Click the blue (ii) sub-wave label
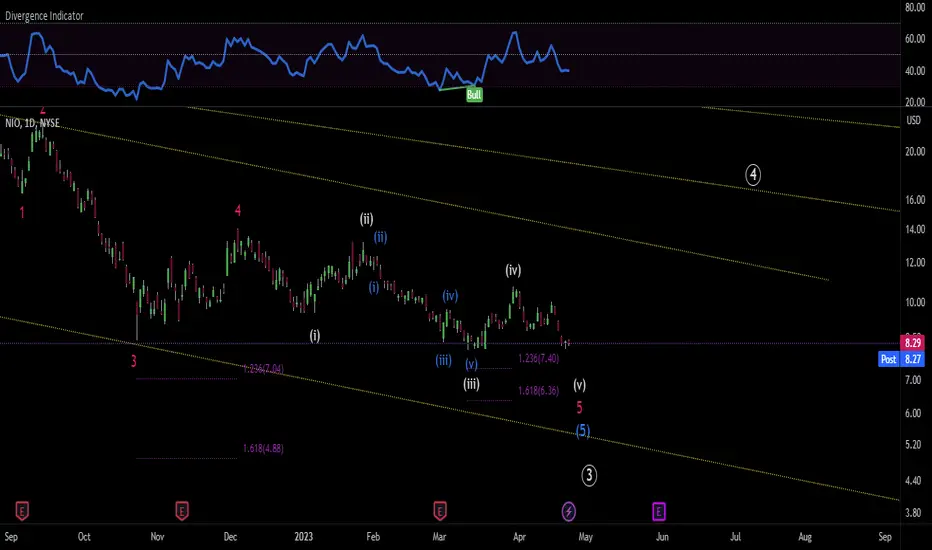 (x=380, y=237)
